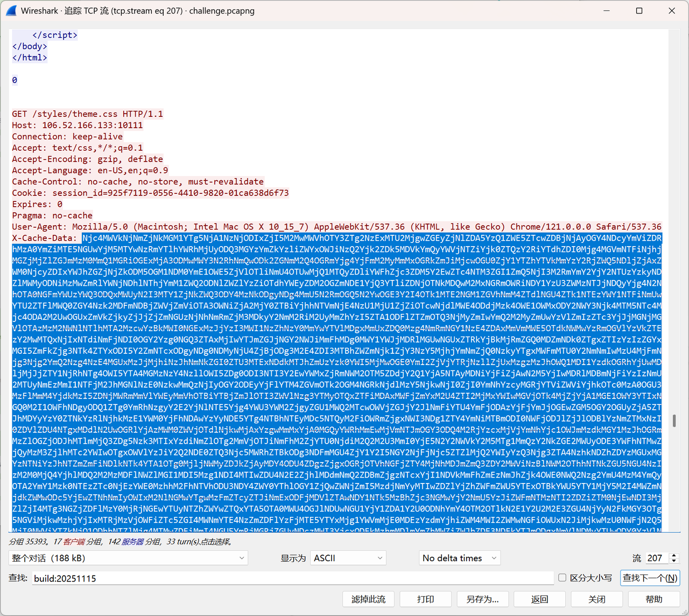Viewport: 689px width, 616px height.
Task: Open 帮助 help for this dialog
Action: 653,599
